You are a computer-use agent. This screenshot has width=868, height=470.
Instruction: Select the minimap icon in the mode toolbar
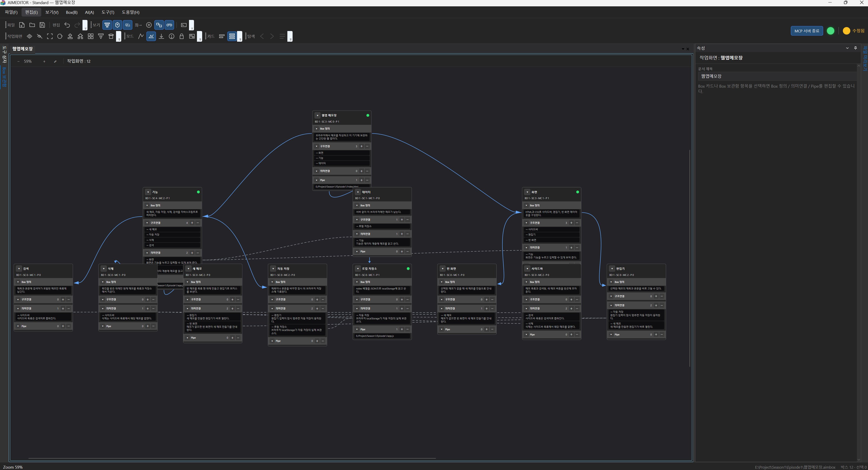[x=192, y=36]
